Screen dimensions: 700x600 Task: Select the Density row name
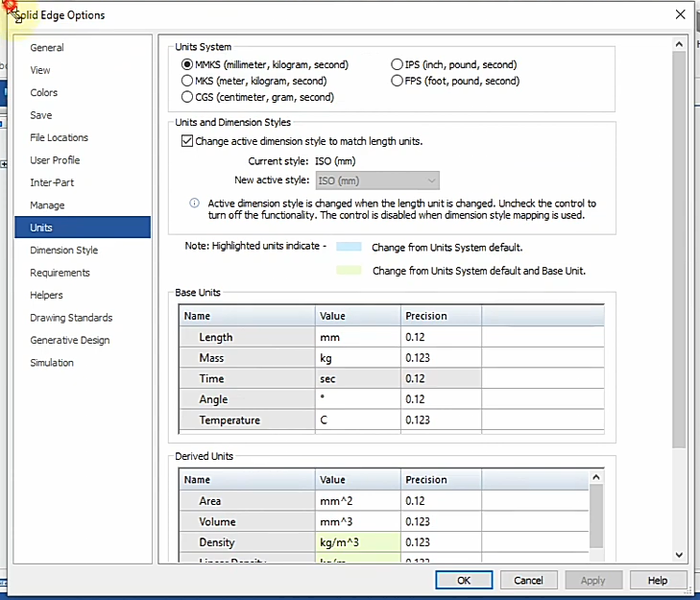pos(247,542)
